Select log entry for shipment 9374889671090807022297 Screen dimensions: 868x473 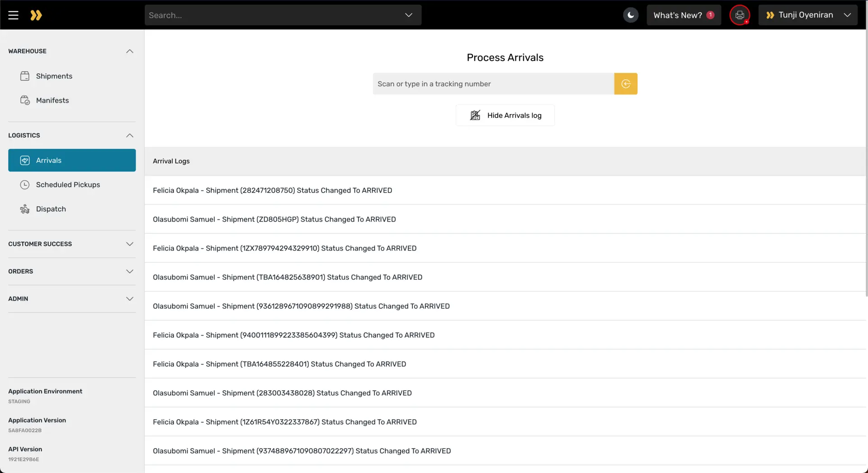tap(505, 451)
